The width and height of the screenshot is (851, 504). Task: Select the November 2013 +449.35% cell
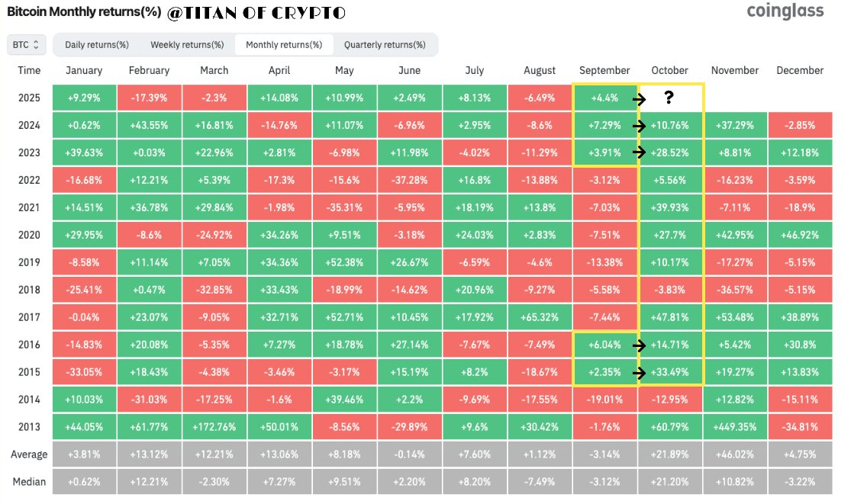coord(734,427)
